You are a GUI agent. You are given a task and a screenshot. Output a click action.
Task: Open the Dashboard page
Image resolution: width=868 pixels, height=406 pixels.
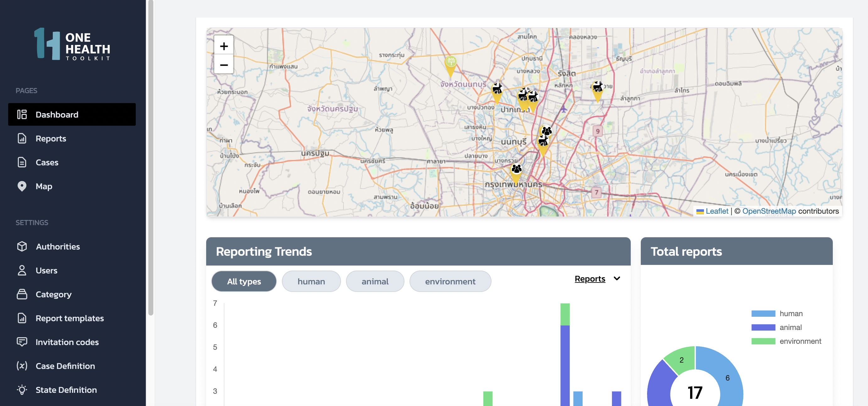pos(72,115)
